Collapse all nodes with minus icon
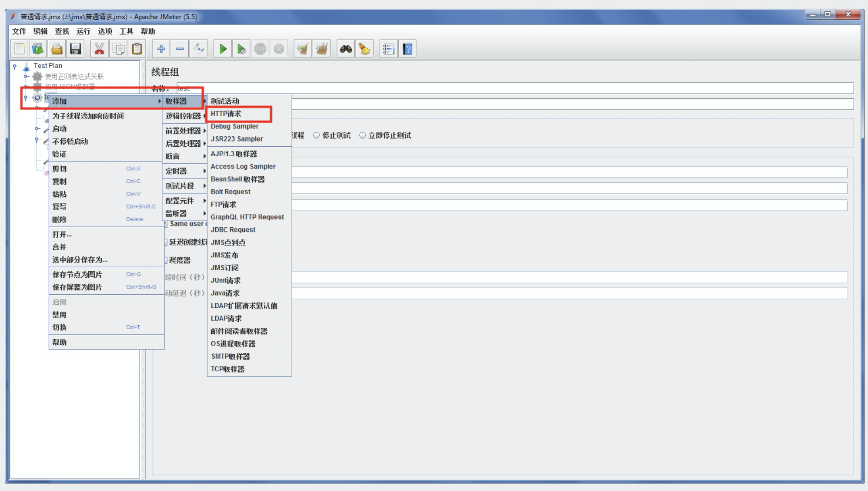Viewport: 868px width, 491px height. (x=180, y=49)
